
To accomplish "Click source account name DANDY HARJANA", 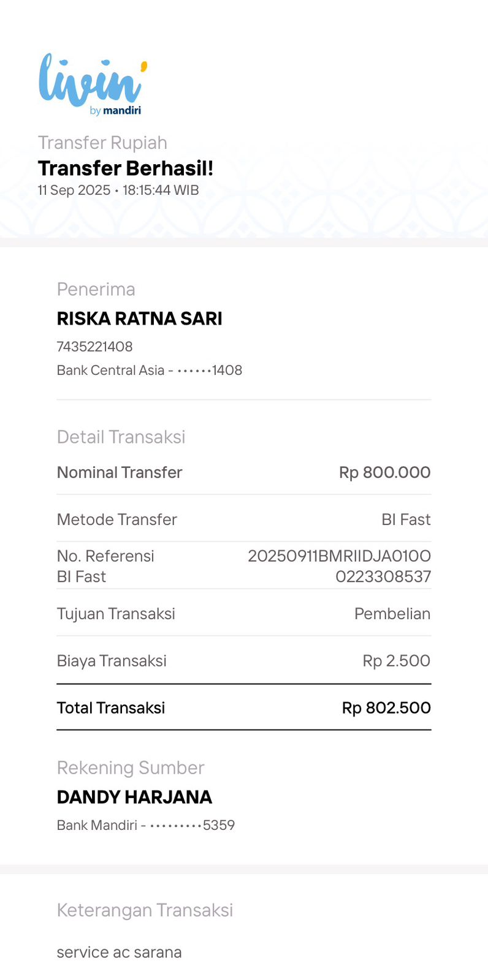I will pyautogui.click(x=134, y=797).
